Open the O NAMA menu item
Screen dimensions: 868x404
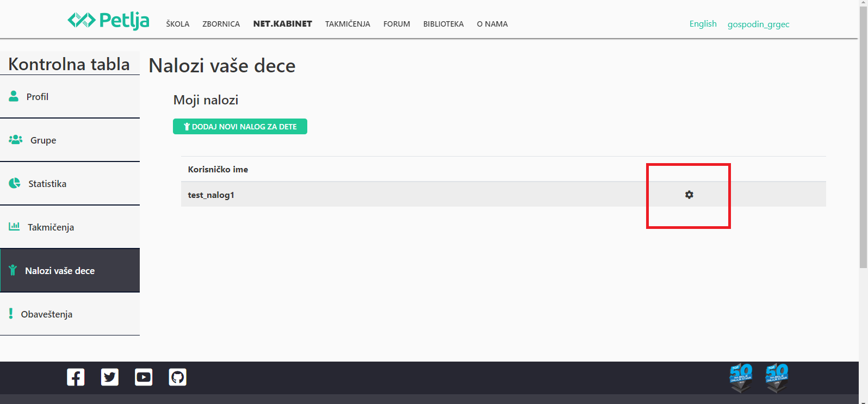[492, 24]
